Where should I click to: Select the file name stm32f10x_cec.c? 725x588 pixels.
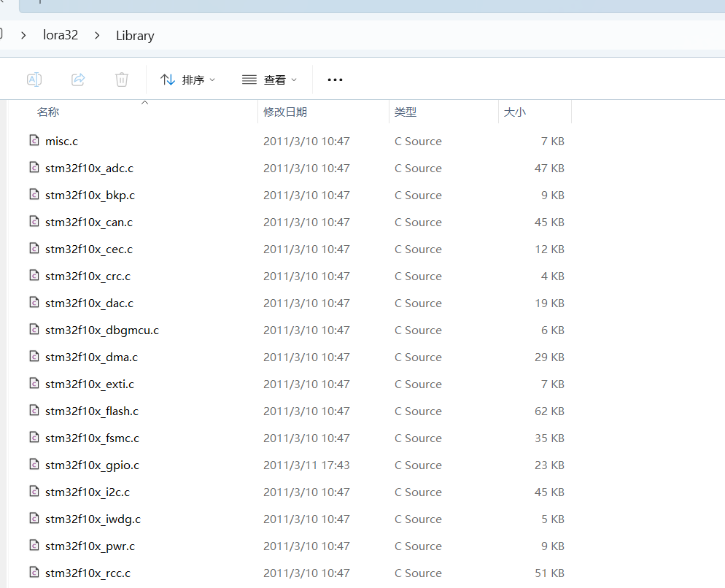89,249
